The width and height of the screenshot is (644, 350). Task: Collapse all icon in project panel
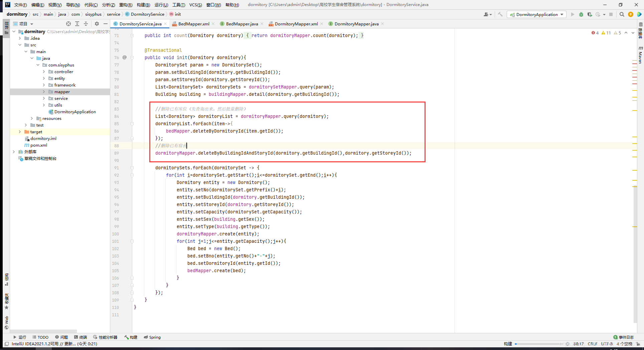pos(86,24)
